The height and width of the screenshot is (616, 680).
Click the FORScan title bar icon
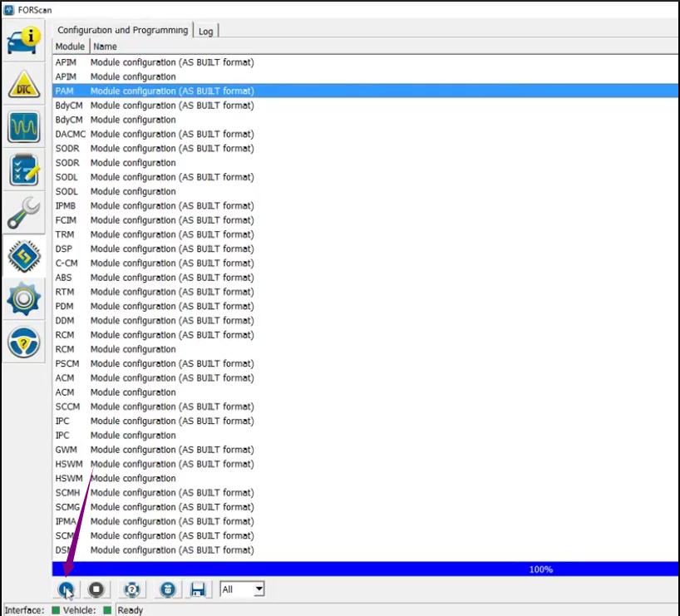(x=8, y=9)
